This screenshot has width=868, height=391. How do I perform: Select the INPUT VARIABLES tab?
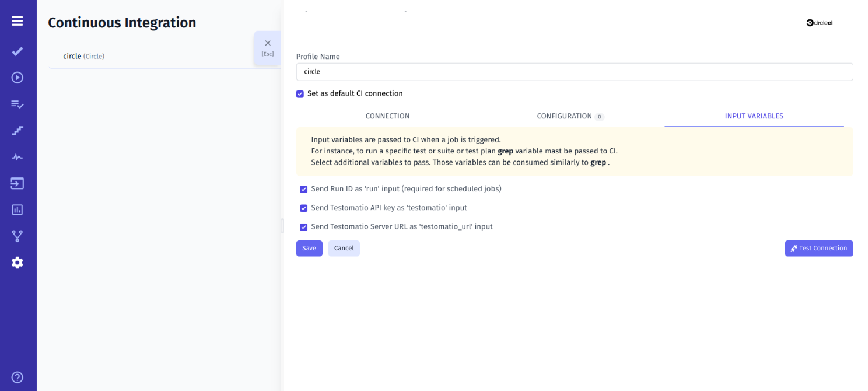coord(754,116)
